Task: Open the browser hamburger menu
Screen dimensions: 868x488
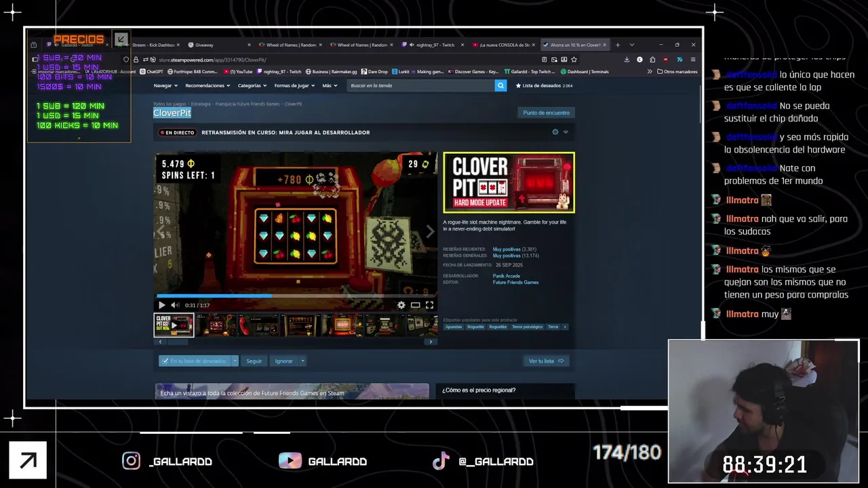Action: tap(692, 60)
